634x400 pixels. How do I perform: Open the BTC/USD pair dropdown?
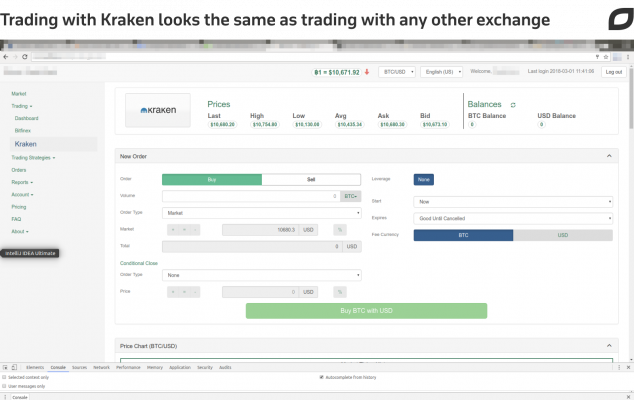[397, 72]
